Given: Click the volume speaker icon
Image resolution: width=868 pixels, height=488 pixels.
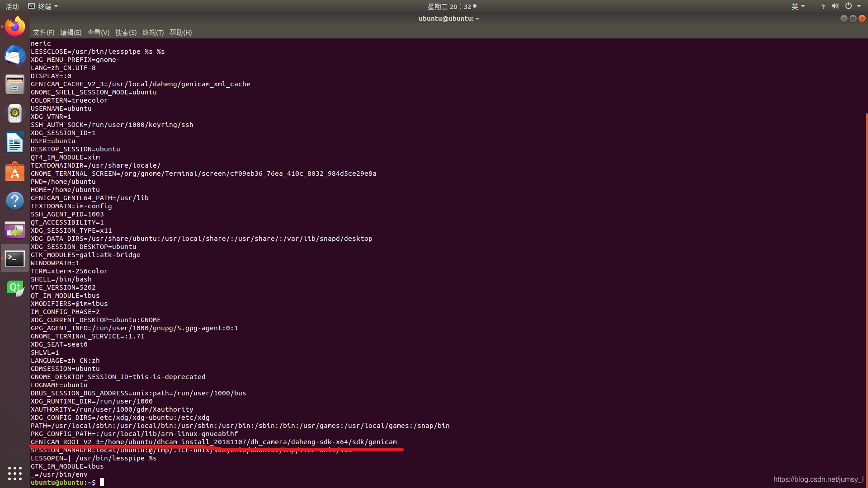Looking at the screenshot, I should pyautogui.click(x=835, y=6).
